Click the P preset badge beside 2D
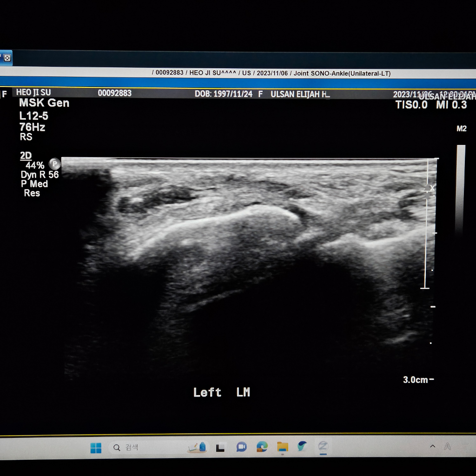Image resolution: width=476 pixels, height=476 pixels. click(55, 164)
